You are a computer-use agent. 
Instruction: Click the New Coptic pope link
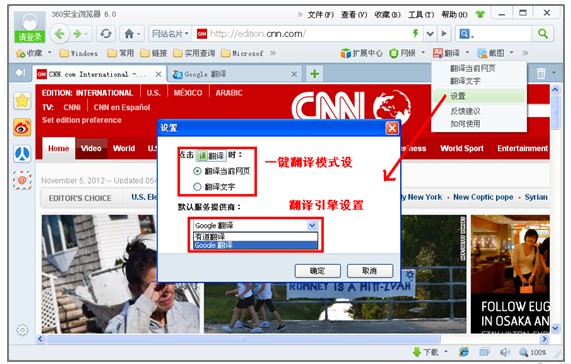[483, 197]
